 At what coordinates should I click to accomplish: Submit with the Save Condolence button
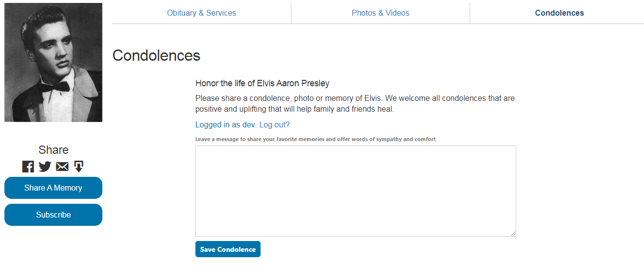(228, 249)
